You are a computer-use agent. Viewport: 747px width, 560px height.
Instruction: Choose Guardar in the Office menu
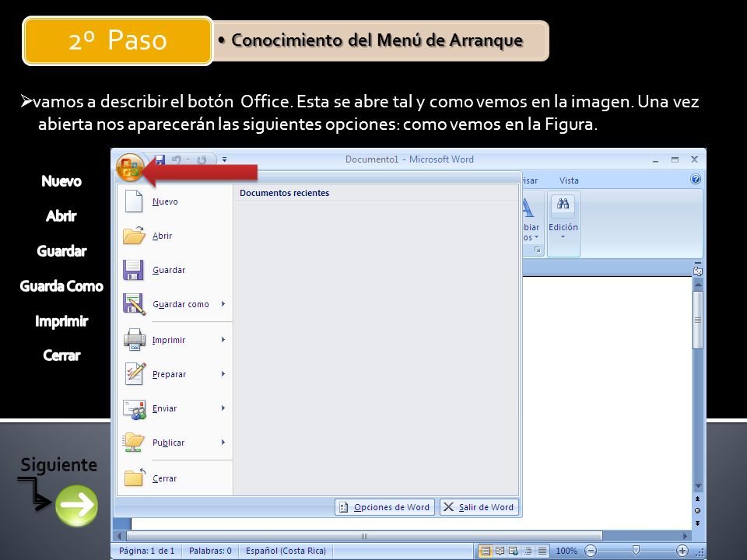click(175, 270)
